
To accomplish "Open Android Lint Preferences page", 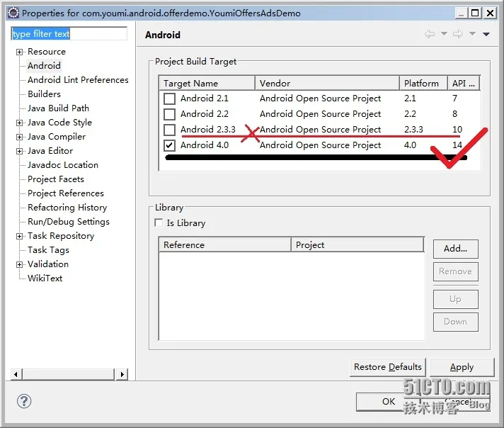I will coord(78,80).
